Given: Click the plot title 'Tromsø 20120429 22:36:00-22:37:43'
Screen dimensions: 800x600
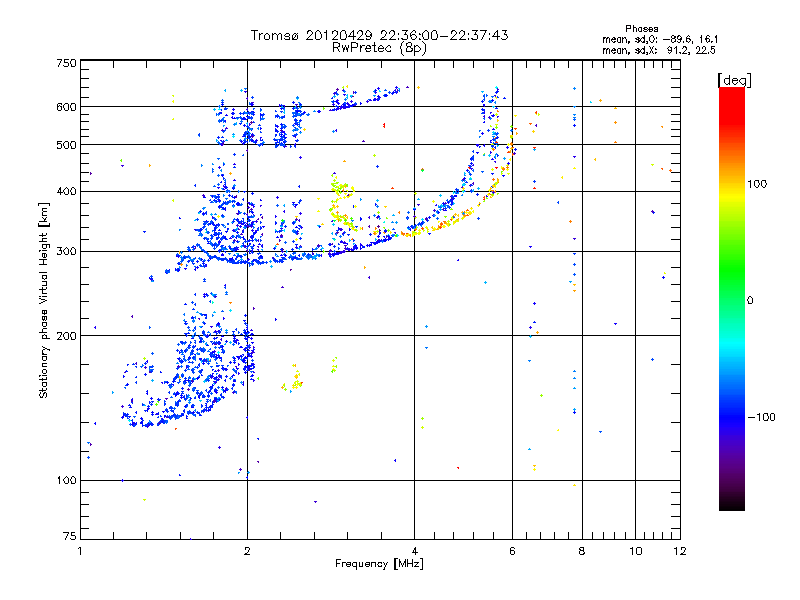Looking at the screenshot, I should pyautogui.click(x=379, y=35).
